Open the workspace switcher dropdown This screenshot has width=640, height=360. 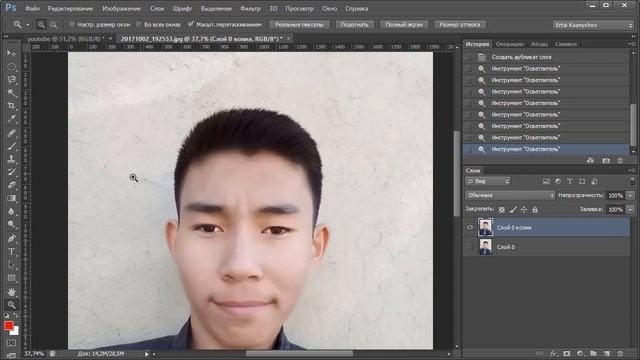tap(593, 25)
